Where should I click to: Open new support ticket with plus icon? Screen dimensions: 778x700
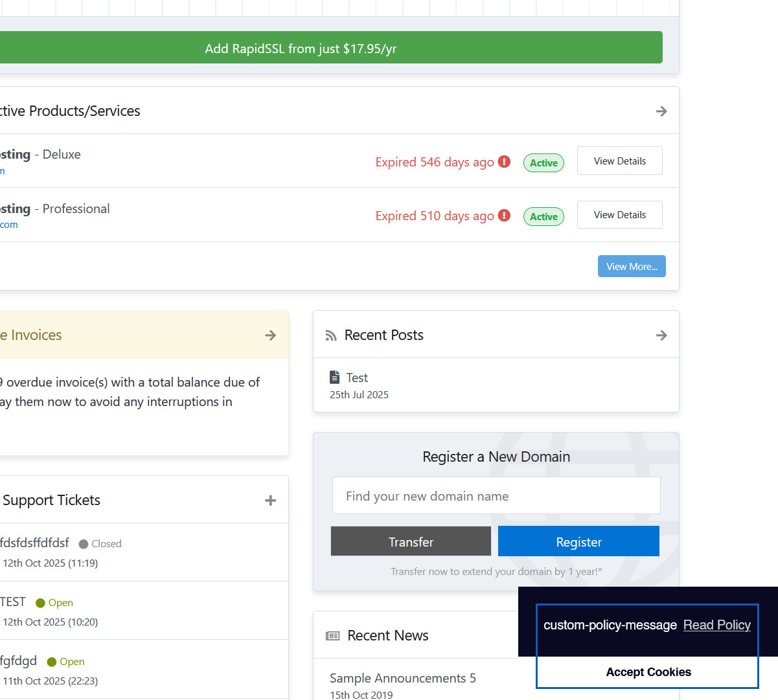point(271,501)
